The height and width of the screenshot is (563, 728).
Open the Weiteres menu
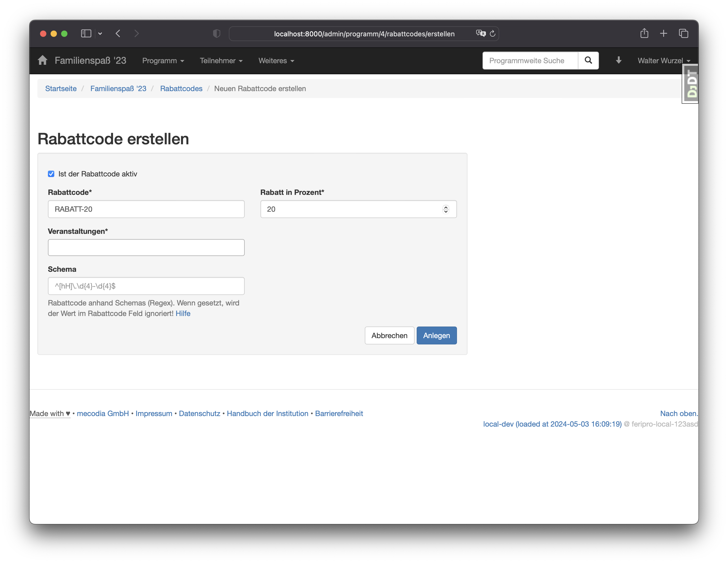(276, 61)
